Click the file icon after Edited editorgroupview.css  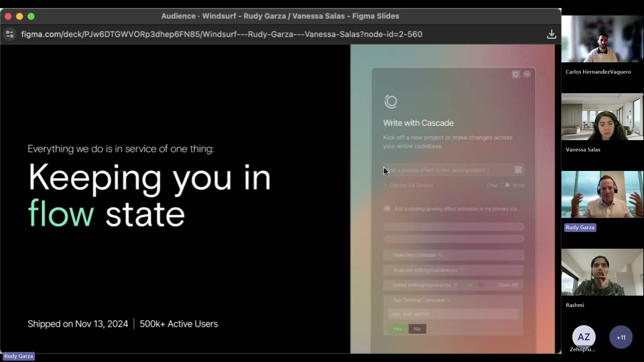[x=455, y=285]
